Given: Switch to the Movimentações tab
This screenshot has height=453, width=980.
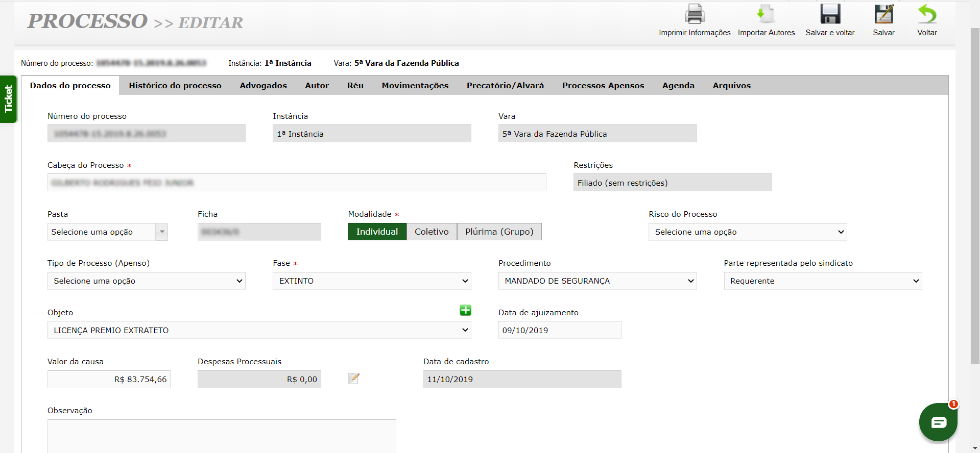Looking at the screenshot, I should coord(415,86).
